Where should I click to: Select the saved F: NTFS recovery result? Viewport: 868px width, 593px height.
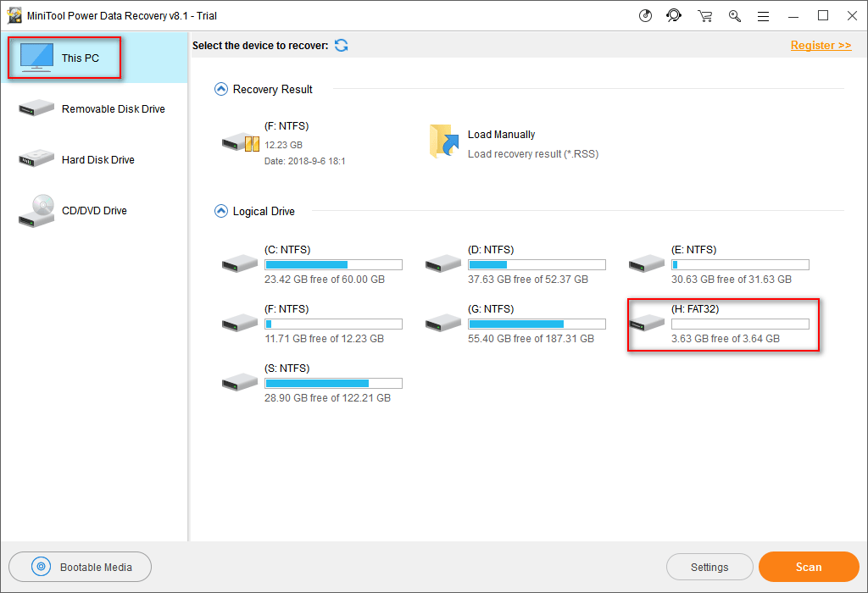pos(280,142)
